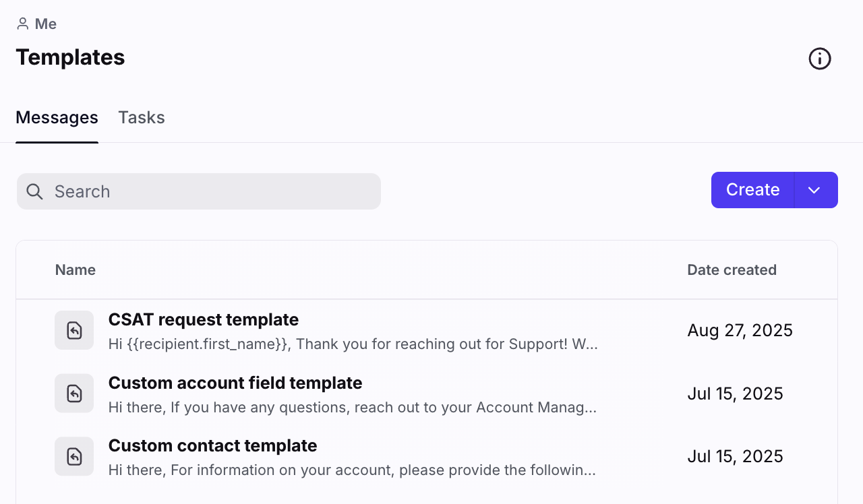Select the Custom account field template icon
Image resolution: width=863 pixels, height=504 pixels.
[x=74, y=393]
